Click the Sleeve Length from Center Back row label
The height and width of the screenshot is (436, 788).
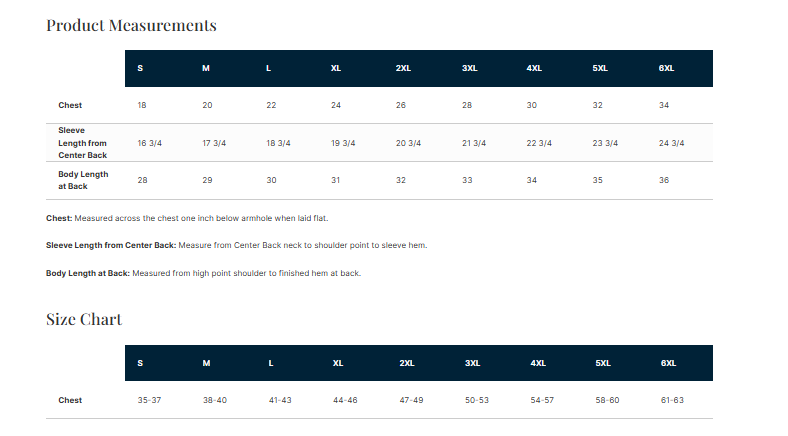[82, 143]
